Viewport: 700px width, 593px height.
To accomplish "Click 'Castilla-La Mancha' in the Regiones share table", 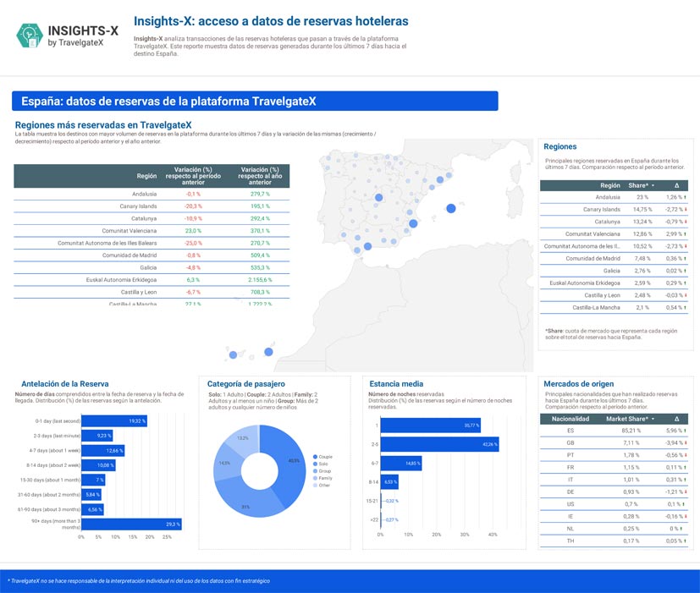I will pyautogui.click(x=596, y=307).
